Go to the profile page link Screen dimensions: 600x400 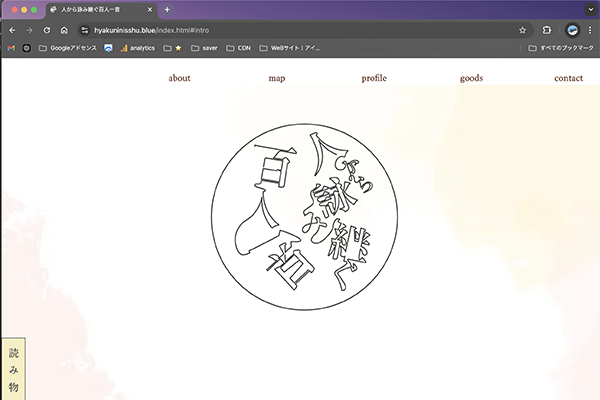tap(374, 78)
